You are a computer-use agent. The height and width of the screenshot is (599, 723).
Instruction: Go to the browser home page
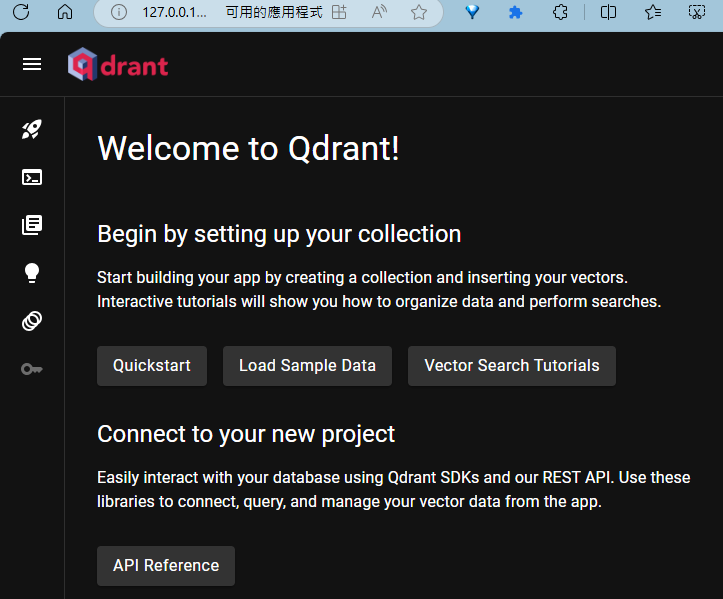(65, 12)
